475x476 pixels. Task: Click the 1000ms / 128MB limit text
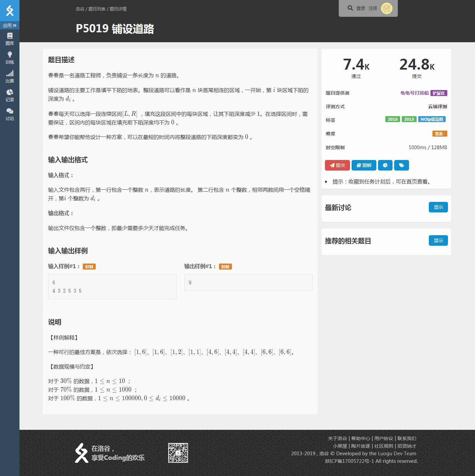[427, 147]
